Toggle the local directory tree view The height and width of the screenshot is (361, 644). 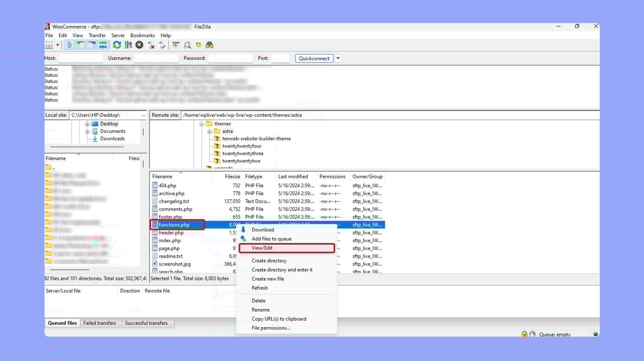tap(81, 45)
